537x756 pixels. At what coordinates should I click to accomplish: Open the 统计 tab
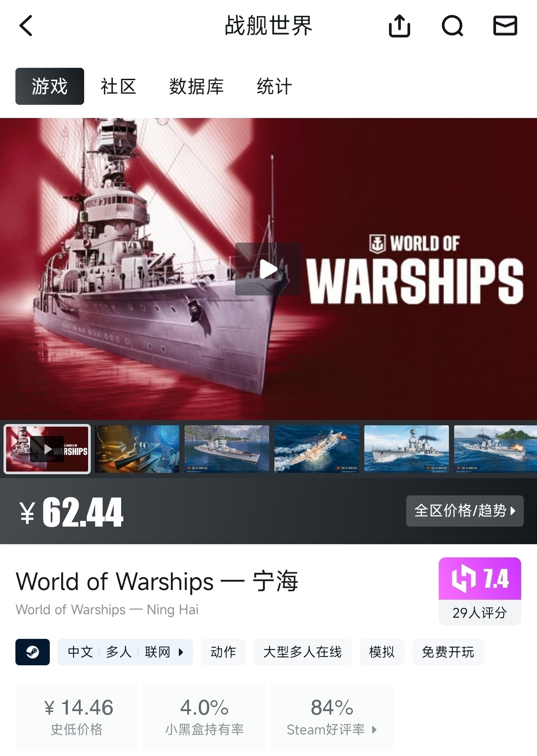pyautogui.click(x=274, y=86)
